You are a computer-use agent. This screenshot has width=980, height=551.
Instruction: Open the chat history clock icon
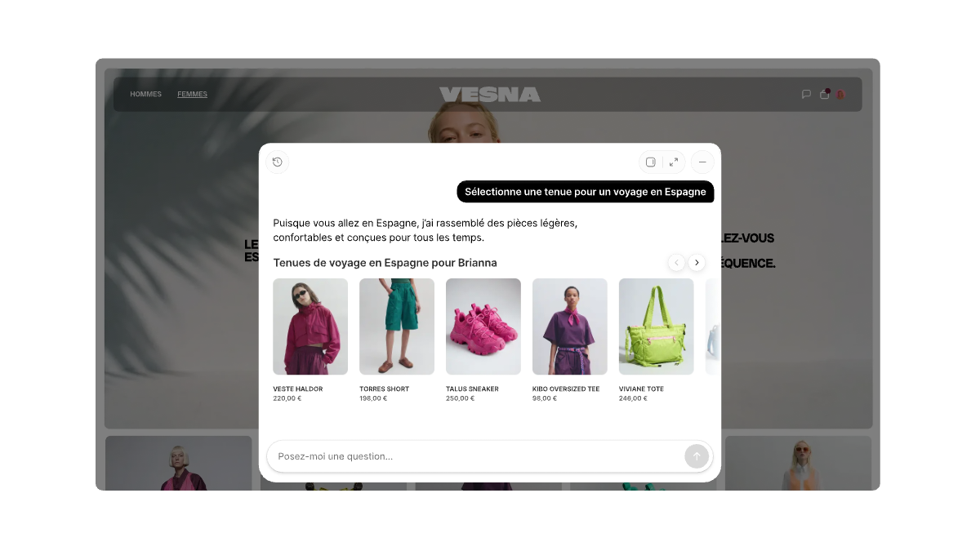[278, 162]
